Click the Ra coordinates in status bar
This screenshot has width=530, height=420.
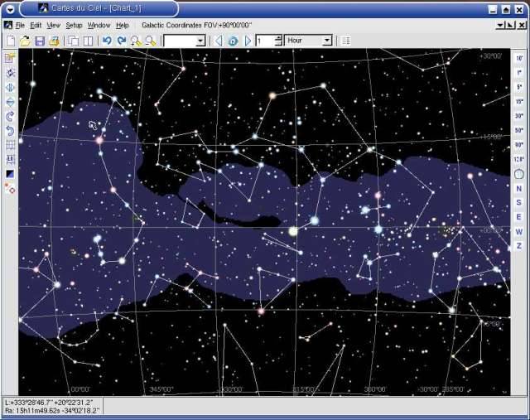[x=52, y=411]
